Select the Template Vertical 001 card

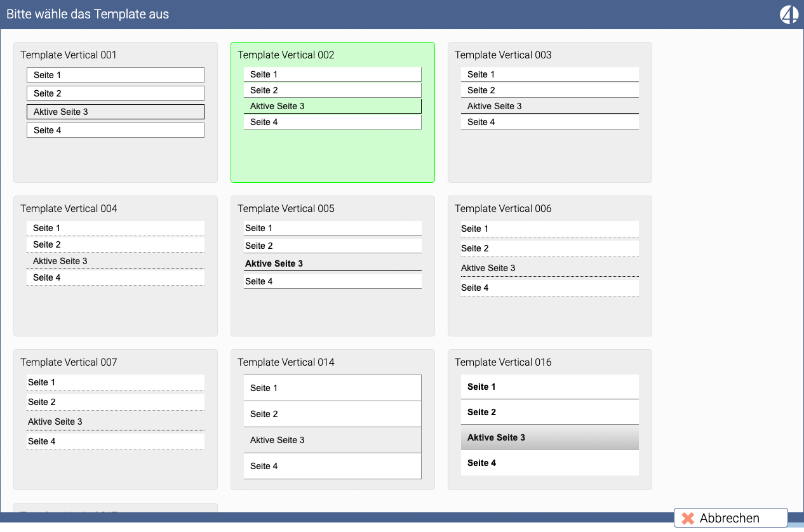coord(116,112)
